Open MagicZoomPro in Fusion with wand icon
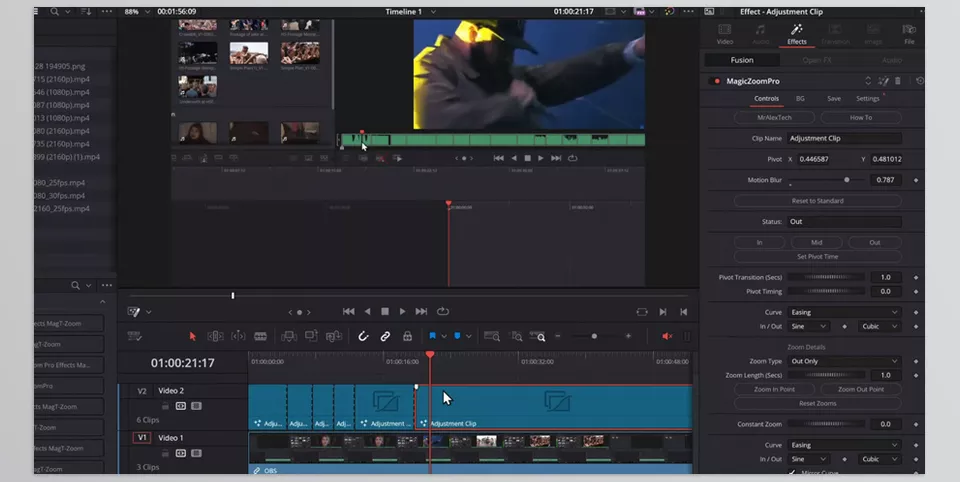Viewport: 960px width, 482px height. click(x=883, y=81)
